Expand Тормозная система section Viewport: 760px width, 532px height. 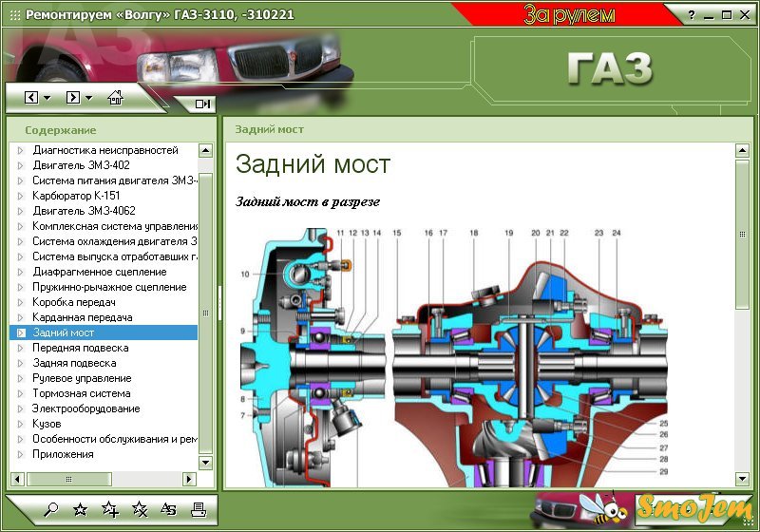(x=20, y=393)
